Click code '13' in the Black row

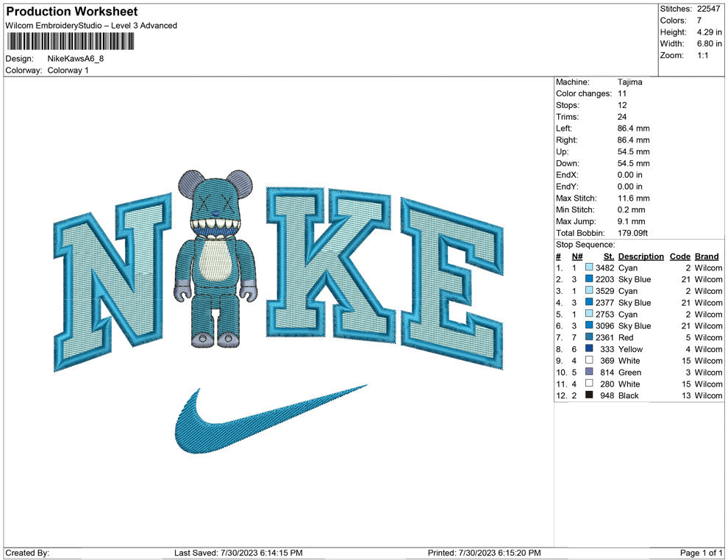pos(686,395)
